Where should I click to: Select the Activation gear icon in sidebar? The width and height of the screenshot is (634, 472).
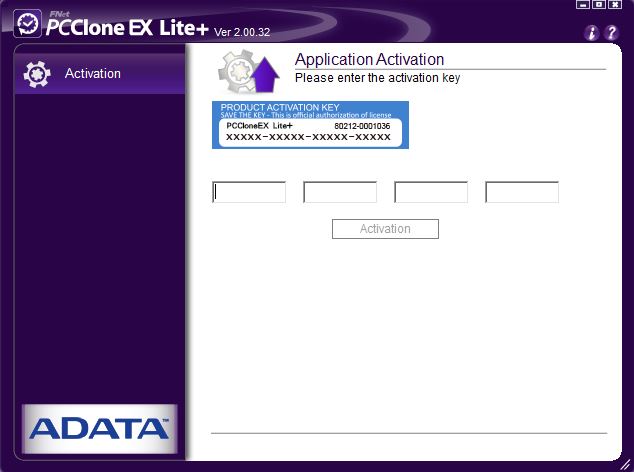[37, 74]
